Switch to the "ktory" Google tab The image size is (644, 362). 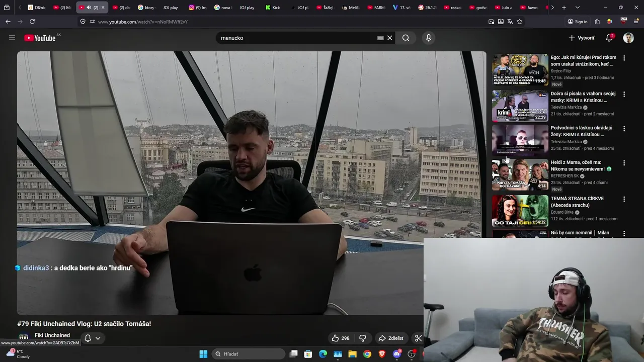(x=147, y=8)
